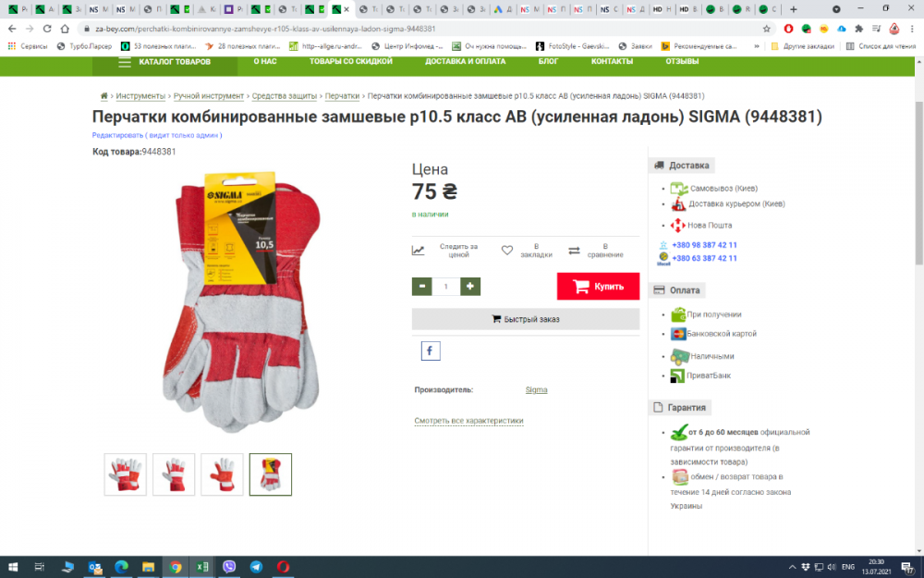Image resolution: width=924 pixels, height=578 pixels.
Task: Open the Заявки bookmark
Action: click(x=636, y=46)
